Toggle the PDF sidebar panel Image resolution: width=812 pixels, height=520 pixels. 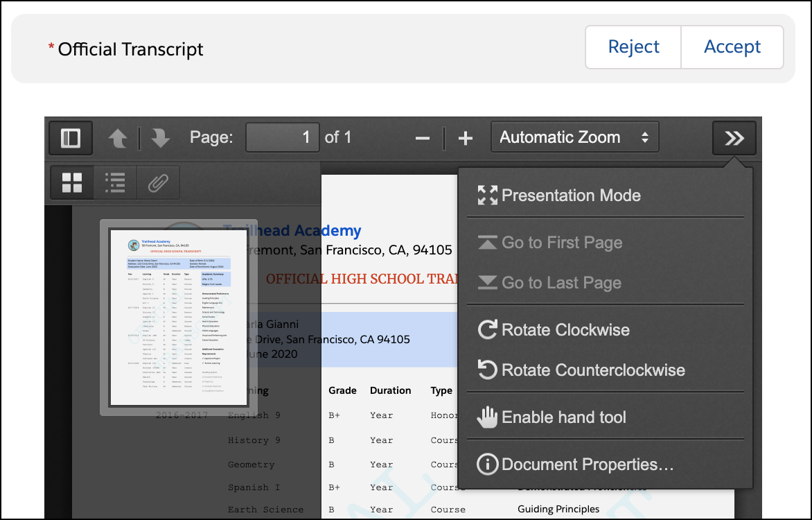point(71,138)
